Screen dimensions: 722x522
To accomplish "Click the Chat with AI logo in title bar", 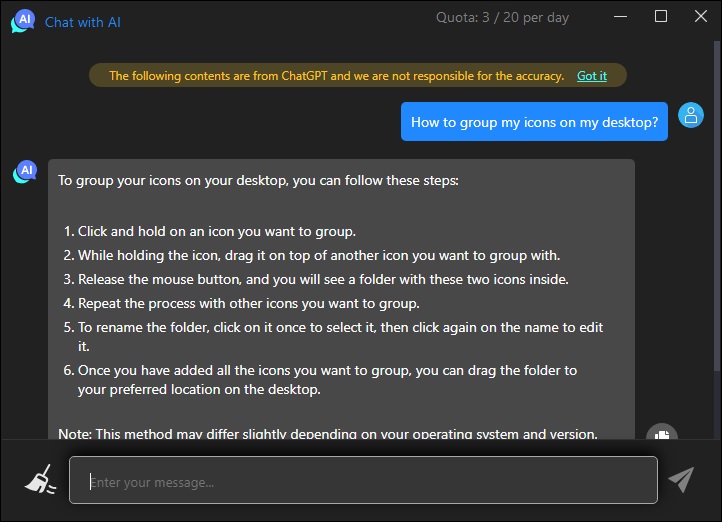I will pos(23,21).
